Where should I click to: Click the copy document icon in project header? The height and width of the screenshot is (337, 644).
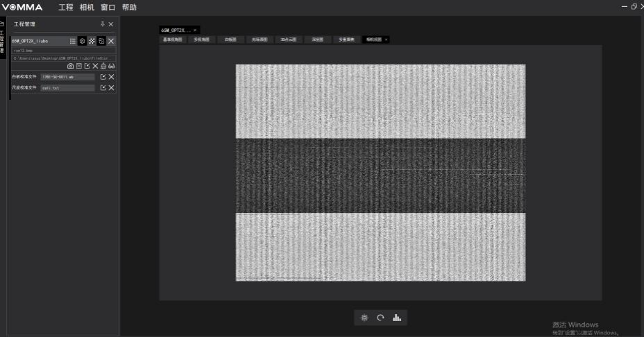coord(101,42)
